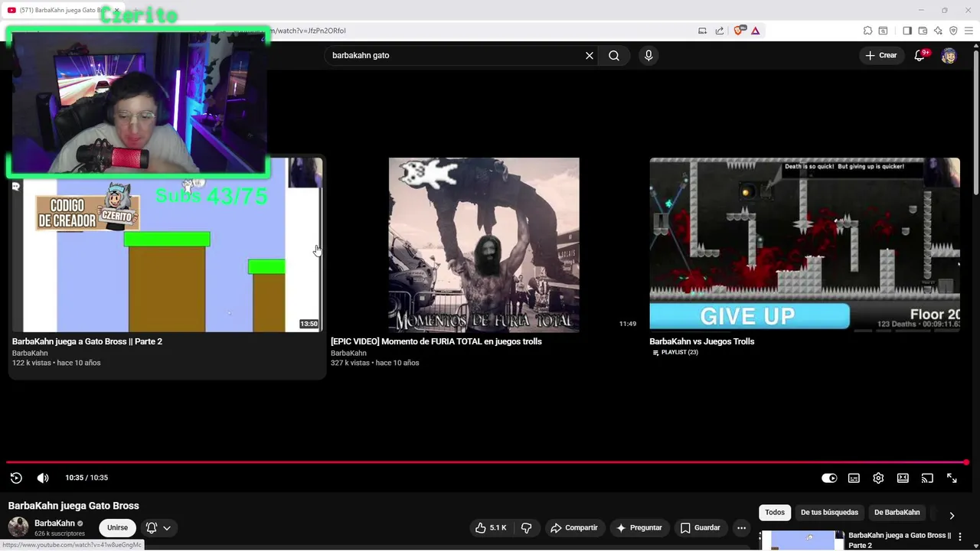This screenshot has width=980, height=551.
Task: Dislike the video
Action: coord(527,527)
